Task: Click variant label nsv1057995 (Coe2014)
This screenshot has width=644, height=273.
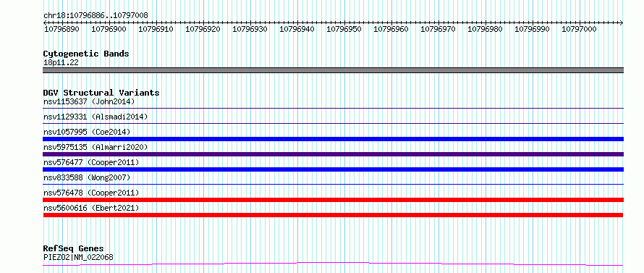Action: click(87, 132)
